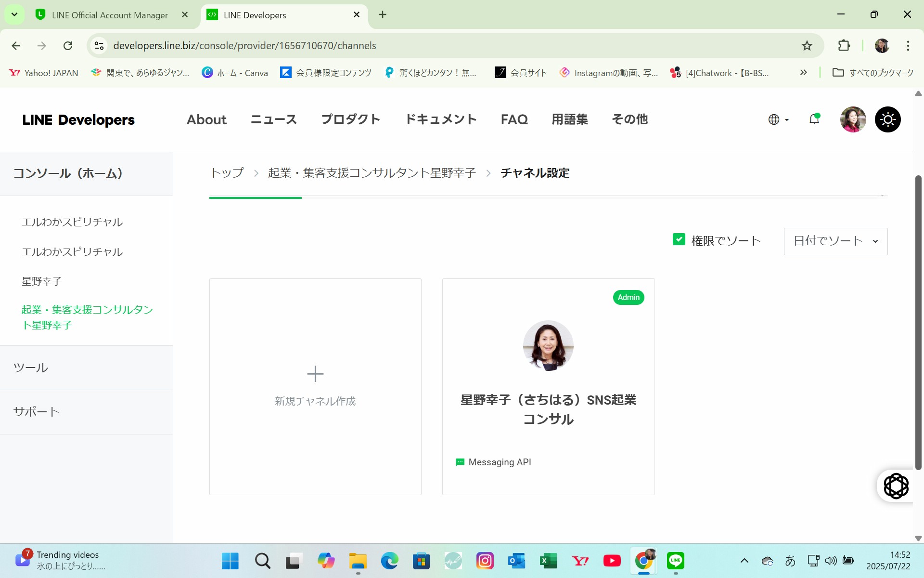Click 新規チャネル作成 card
Screen dimensions: 924x578
(x=315, y=387)
